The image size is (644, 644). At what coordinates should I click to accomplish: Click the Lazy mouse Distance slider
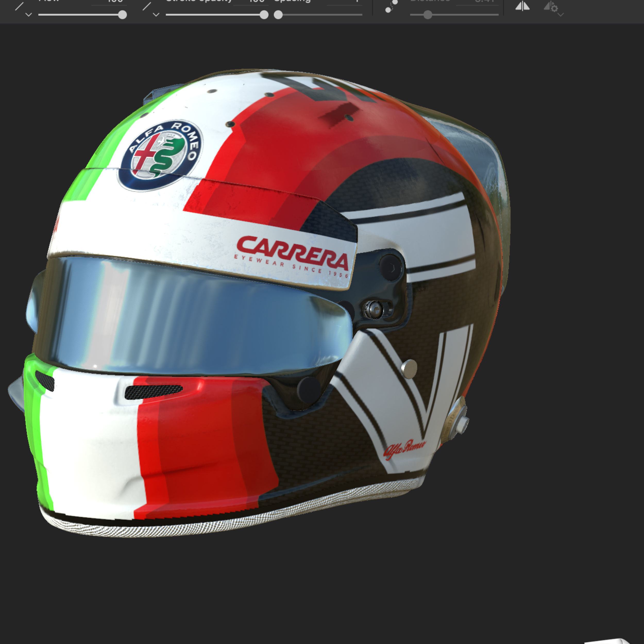(454, 15)
